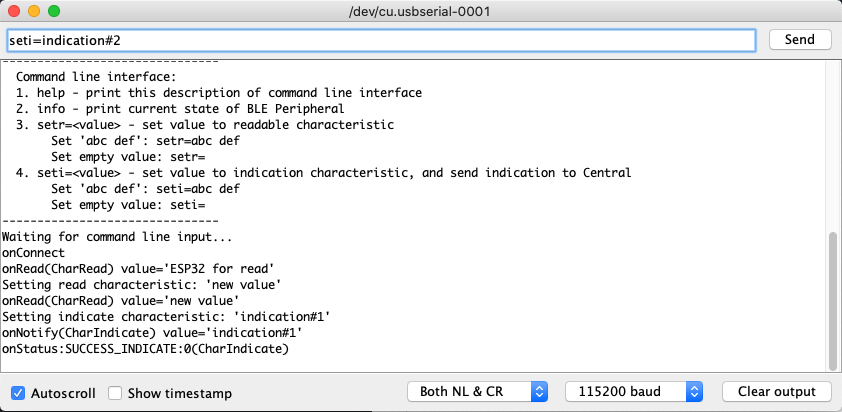842x412 pixels.
Task: Click the Setting read characteristic log line
Action: pos(142,285)
